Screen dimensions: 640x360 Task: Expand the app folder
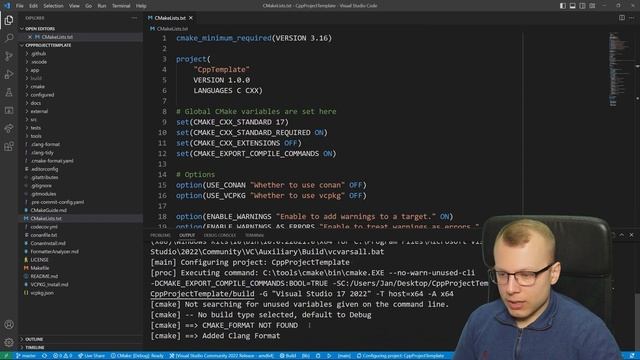coord(35,70)
